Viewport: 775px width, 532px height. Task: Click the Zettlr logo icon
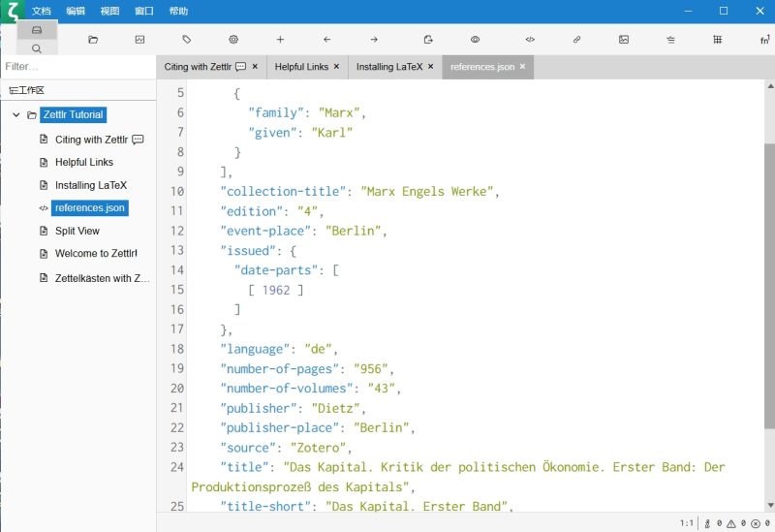[13, 11]
